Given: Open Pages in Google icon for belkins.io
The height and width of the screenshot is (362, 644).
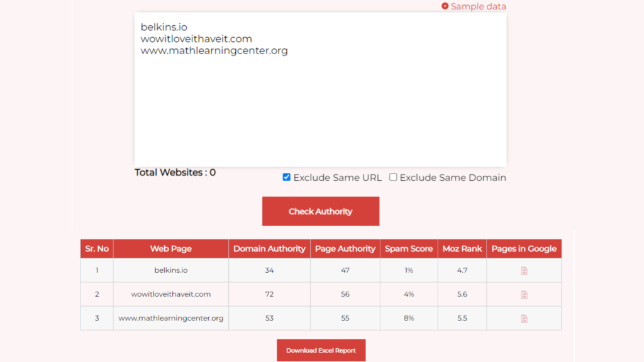Looking at the screenshot, I should (x=524, y=270).
